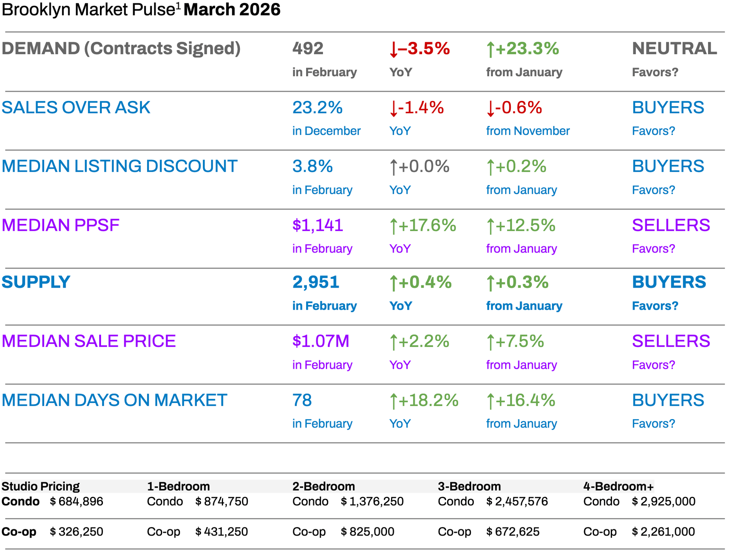Select the MEDIAN SALE PRICE title
Image resolution: width=732 pixels, height=560 pixels.
[x=88, y=341]
